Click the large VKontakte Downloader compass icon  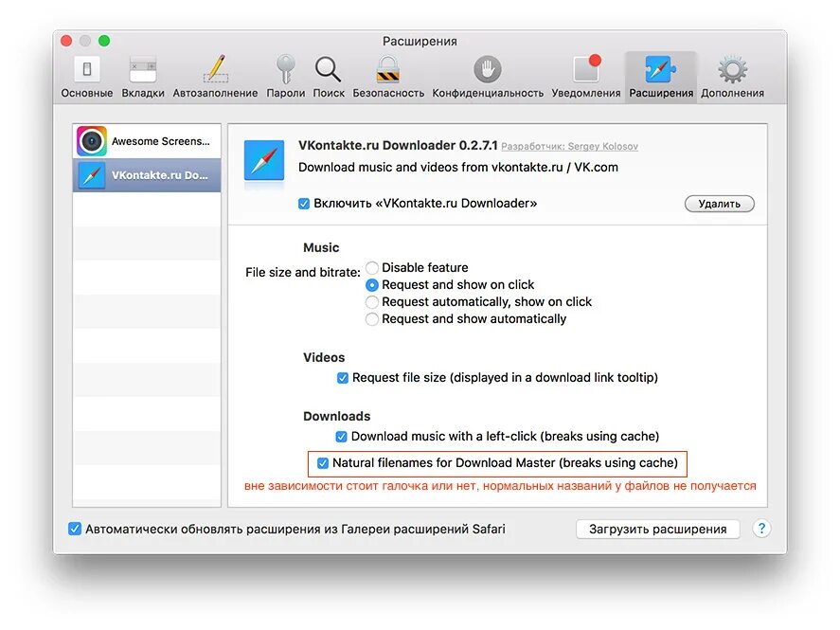tap(264, 160)
